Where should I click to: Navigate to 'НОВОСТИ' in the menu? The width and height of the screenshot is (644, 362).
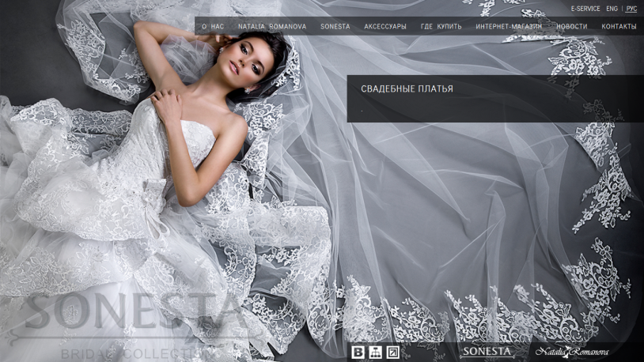[x=571, y=27]
